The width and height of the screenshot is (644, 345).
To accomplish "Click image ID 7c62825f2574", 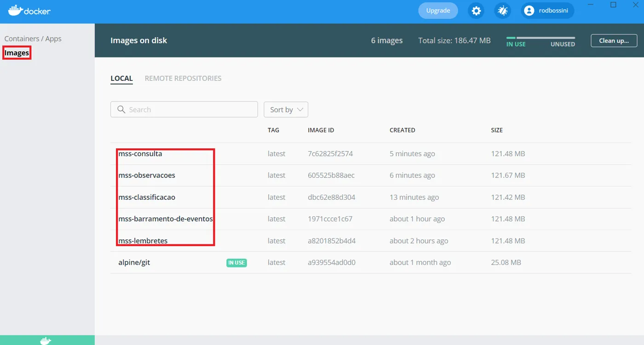I will tap(330, 154).
